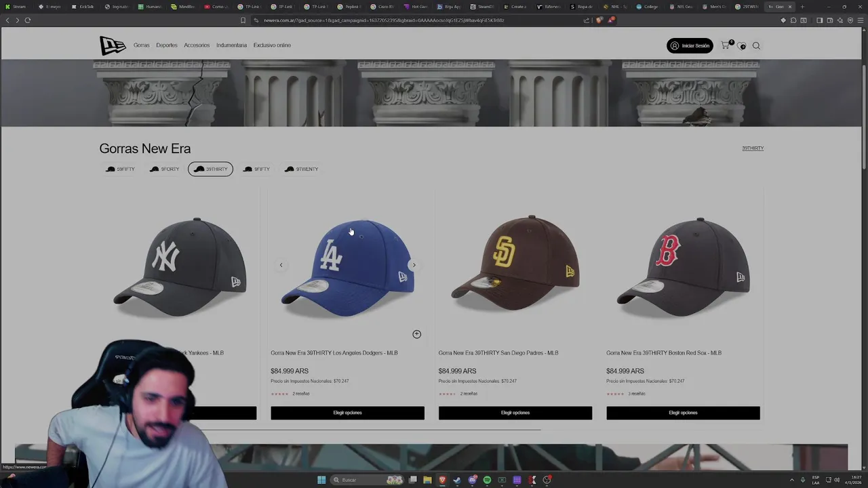Screen dimensions: 868x488
Task: Open the Deportes menu
Action: click(x=167, y=45)
